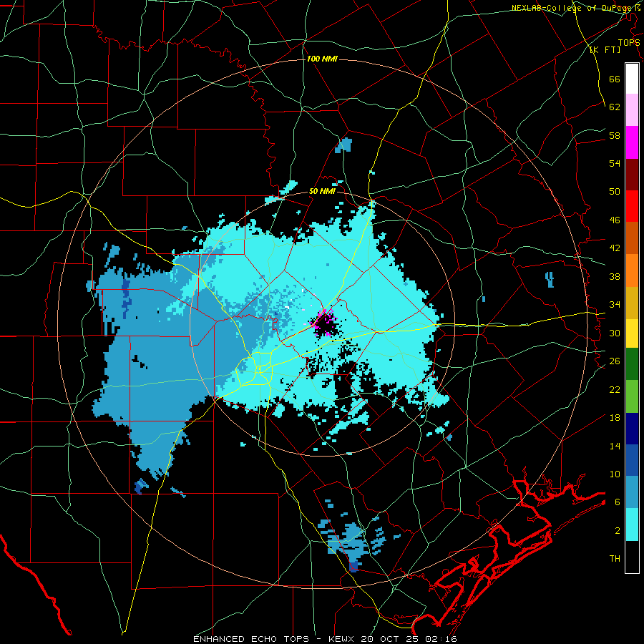The width and height of the screenshot is (644, 644).
Task: Click the bright red 46-50 kft legend swatch
Action: click(x=632, y=206)
